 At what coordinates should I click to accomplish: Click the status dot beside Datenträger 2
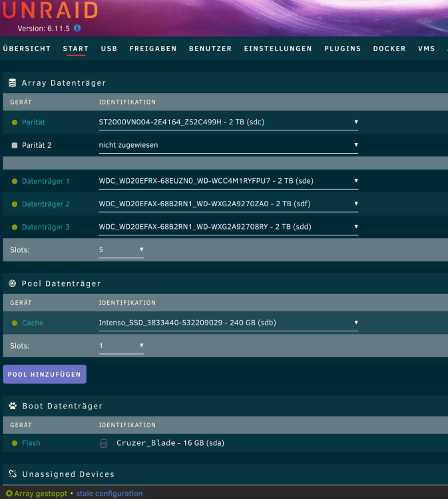tap(15, 204)
